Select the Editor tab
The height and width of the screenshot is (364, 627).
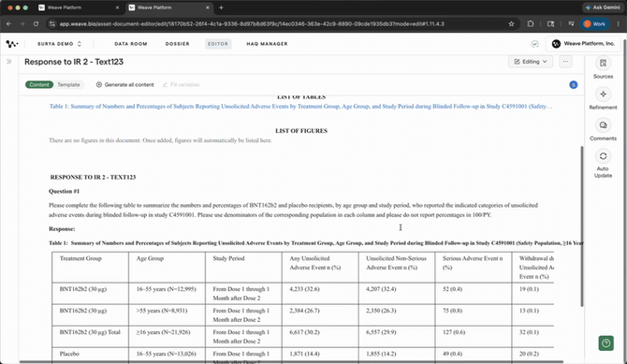tap(218, 44)
